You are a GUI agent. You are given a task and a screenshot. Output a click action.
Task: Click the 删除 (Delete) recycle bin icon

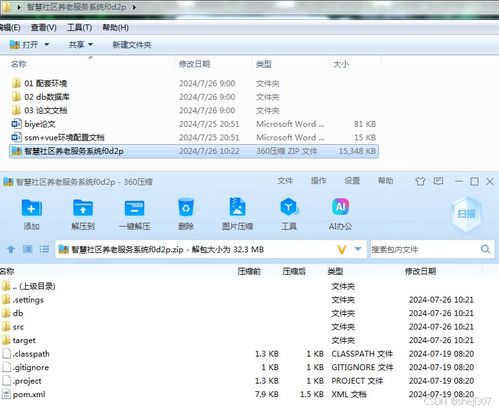click(186, 207)
